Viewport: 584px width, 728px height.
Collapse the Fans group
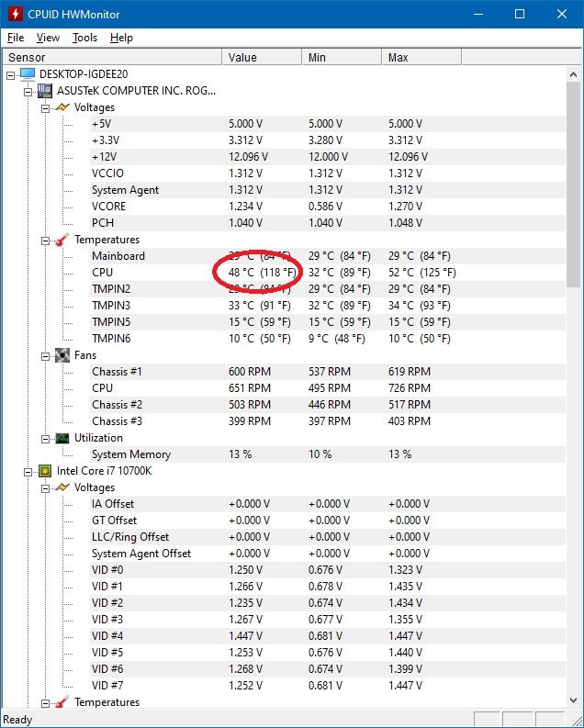[x=46, y=356]
